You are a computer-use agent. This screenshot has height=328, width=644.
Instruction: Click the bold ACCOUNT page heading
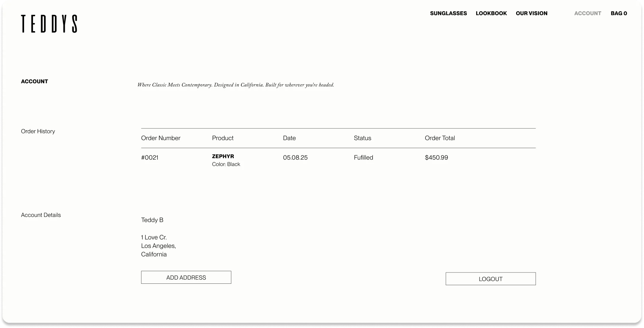pos(34,81)
